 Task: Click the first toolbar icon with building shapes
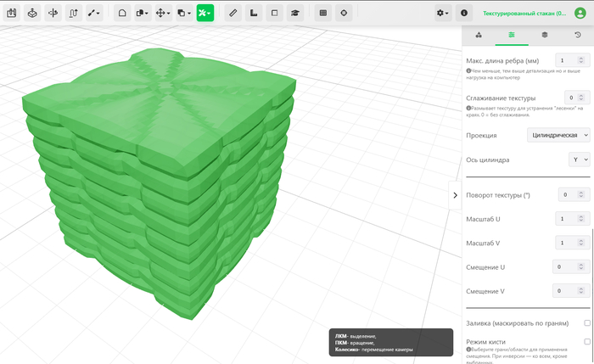[x=12, y=13]
